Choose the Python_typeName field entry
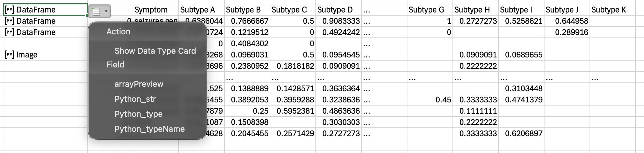 150,129
